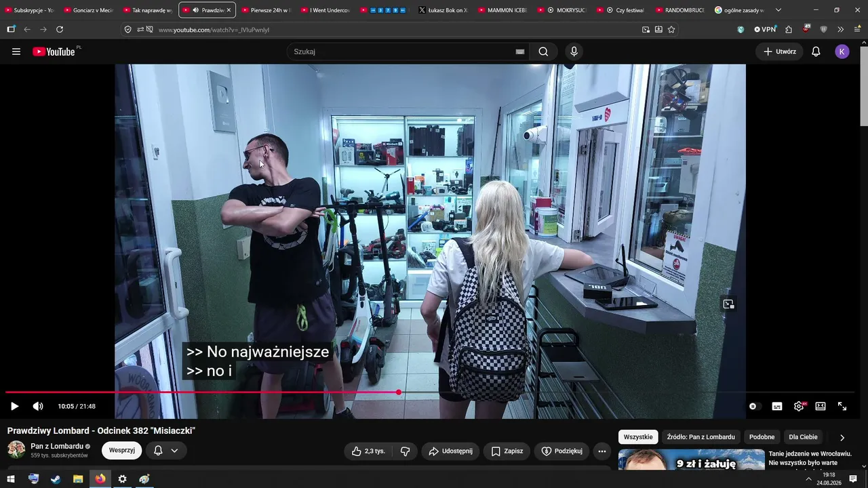Open the Windows notification center
The image size is (868, 488).
click(x=853, y=479)
